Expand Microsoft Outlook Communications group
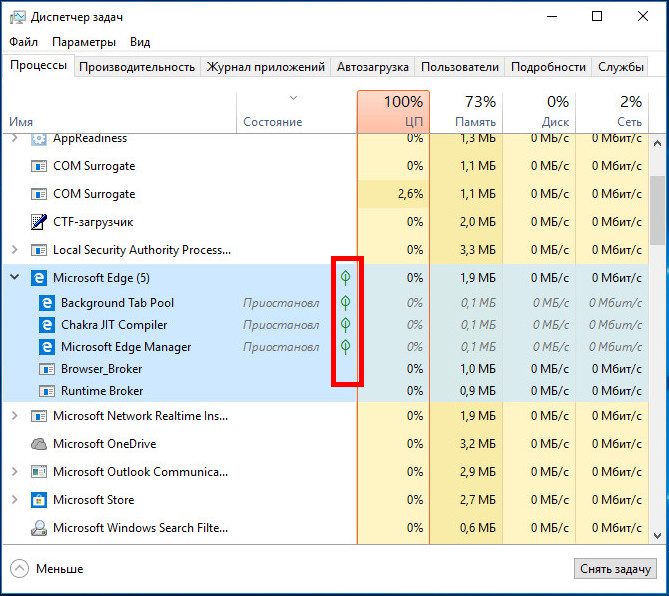The image size is (669, 596). point(15,471)
